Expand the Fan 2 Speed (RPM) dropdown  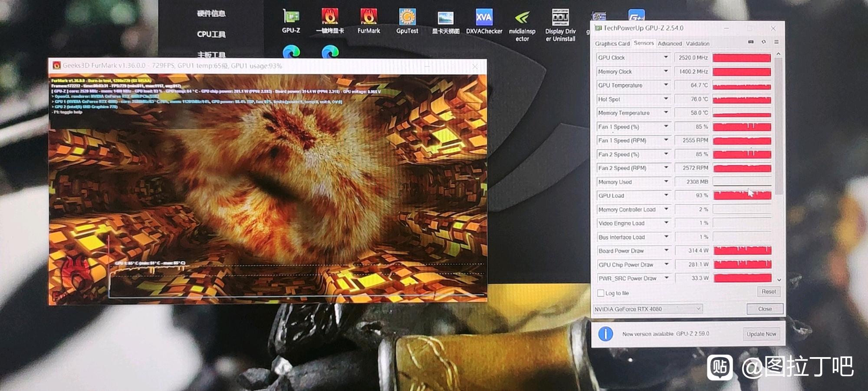coord(666,168)
